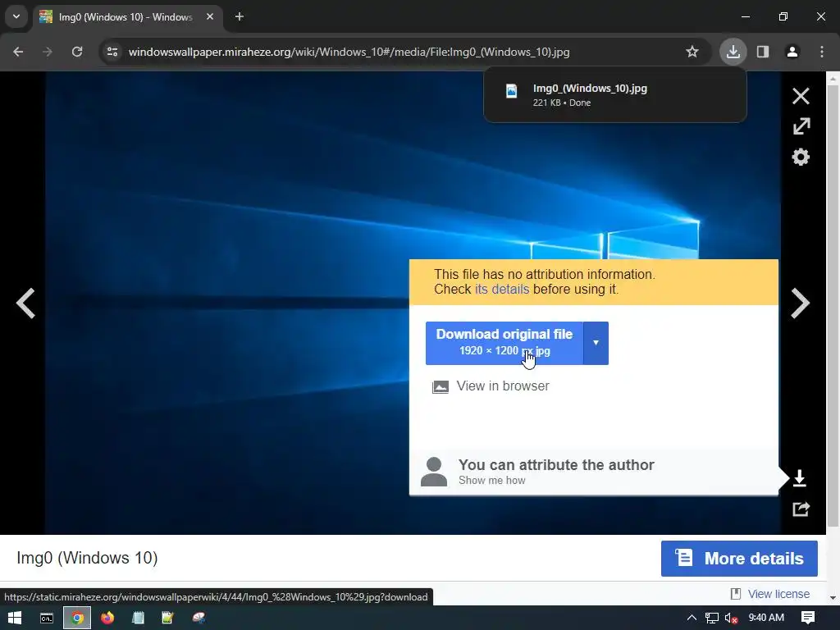Expand the download size dropdown arrow
840x630 pixels.
point(596,343)
